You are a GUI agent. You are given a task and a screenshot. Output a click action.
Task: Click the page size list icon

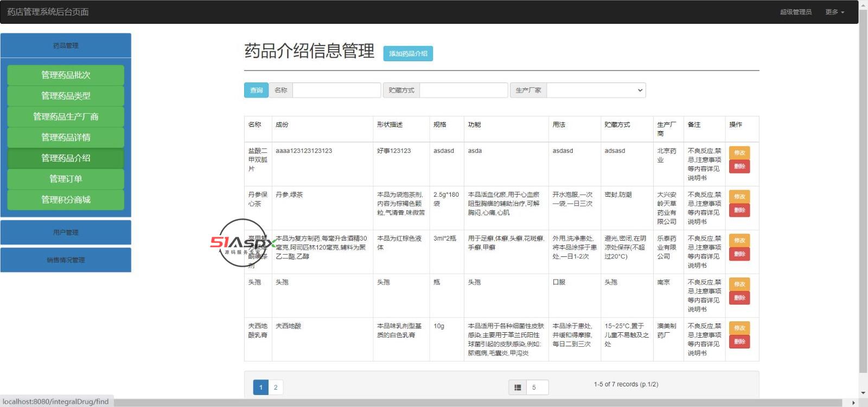pyautogui.click(x=518, y=387)
